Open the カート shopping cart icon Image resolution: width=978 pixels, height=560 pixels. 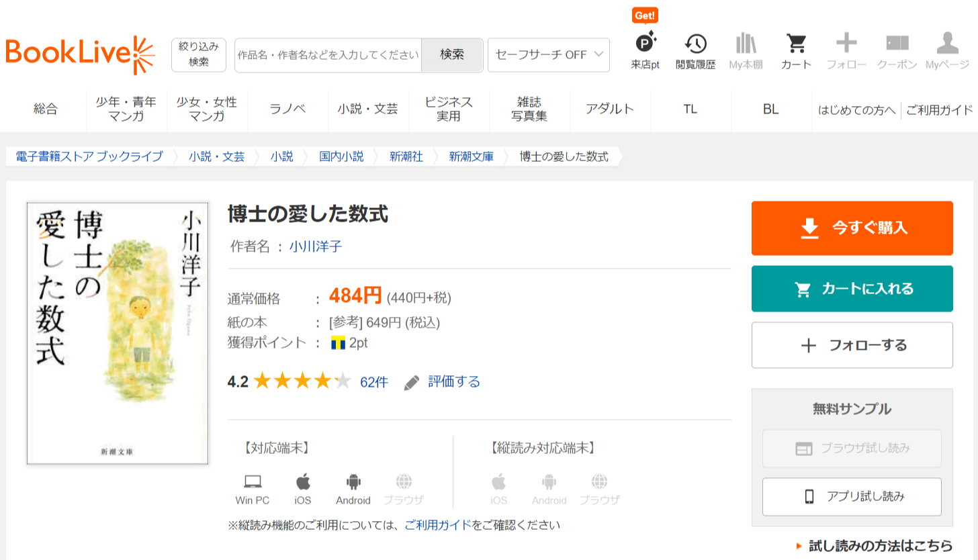796,44
